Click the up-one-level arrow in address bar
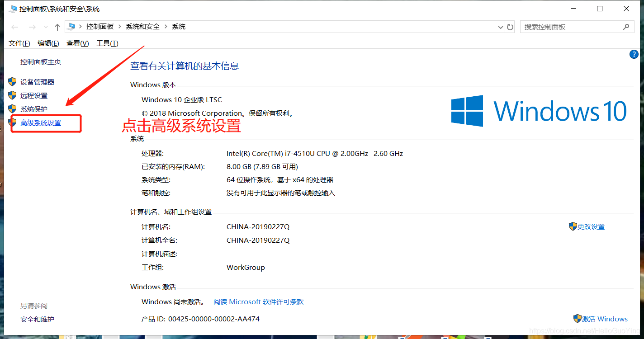Image resolution: width=644 pixels, height=339 pixels. 57,27
